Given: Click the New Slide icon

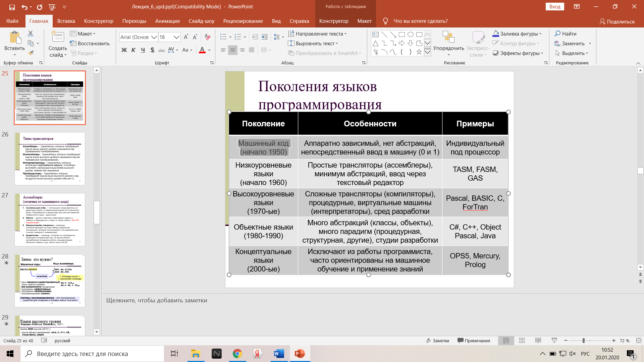Looking at the screenshot, I should click(x=58, y=37).
